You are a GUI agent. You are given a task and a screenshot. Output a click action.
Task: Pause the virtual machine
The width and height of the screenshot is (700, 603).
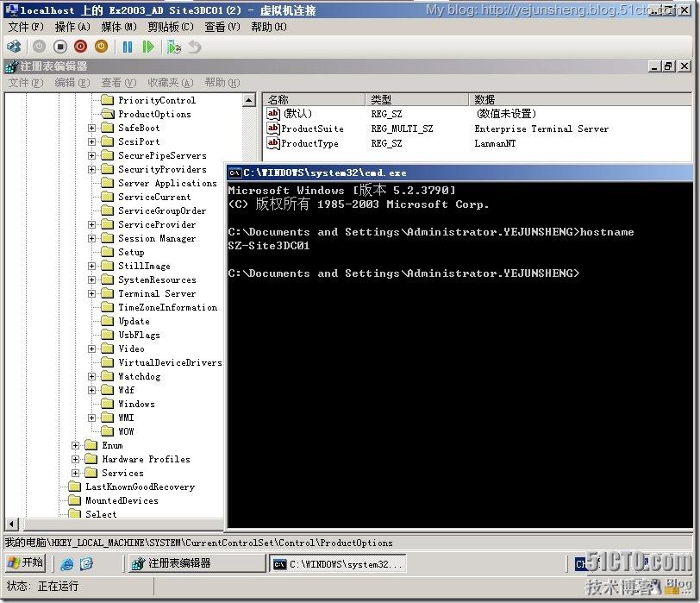pyautogui.click(x=128, y=47)
